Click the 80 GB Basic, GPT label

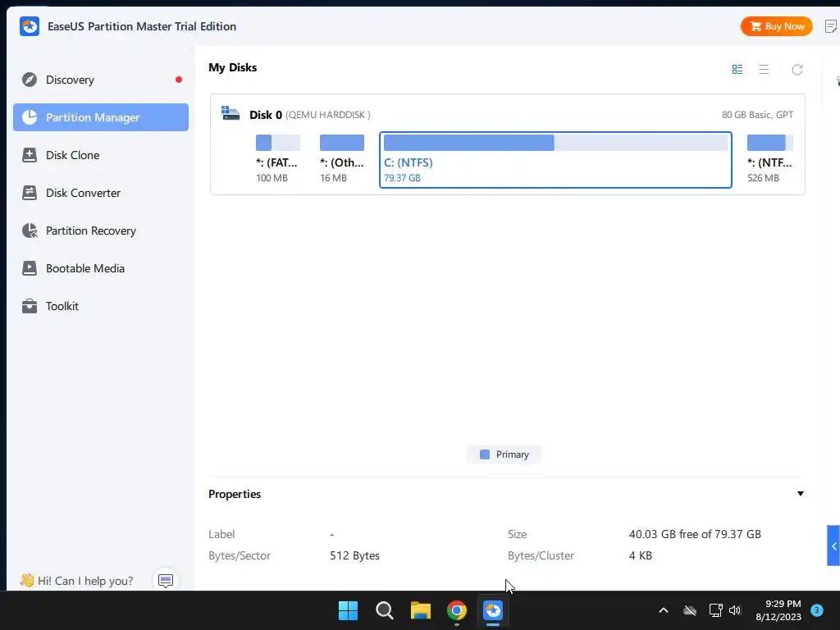pos(757,115)
